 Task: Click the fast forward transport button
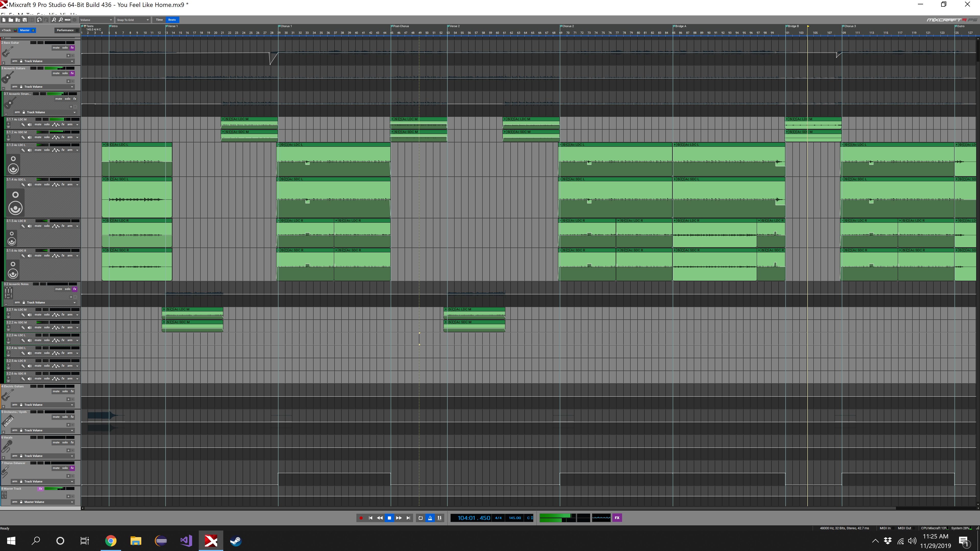[399, 518]
